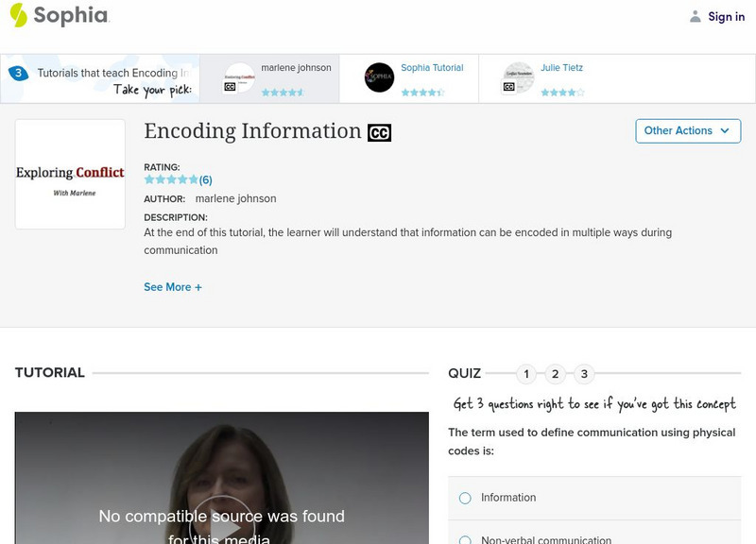Expand the description with See More +
This screenshot has height=544, width=756.
[173, 287]
